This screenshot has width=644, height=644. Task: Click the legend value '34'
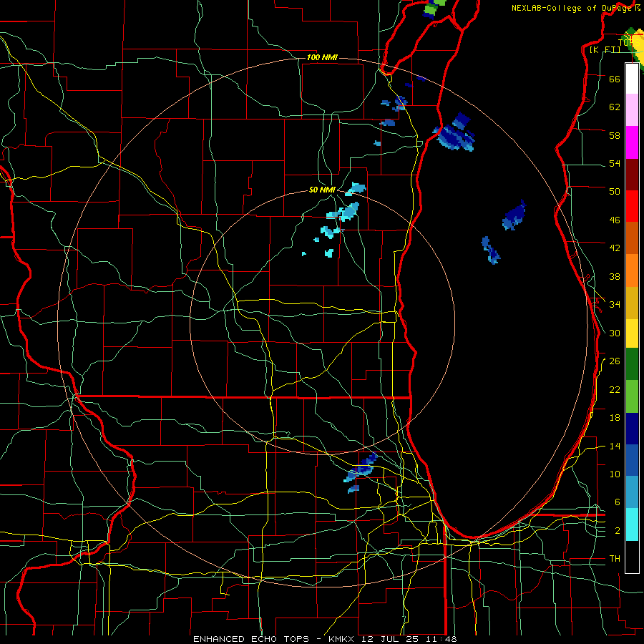(x=615, y=304)
